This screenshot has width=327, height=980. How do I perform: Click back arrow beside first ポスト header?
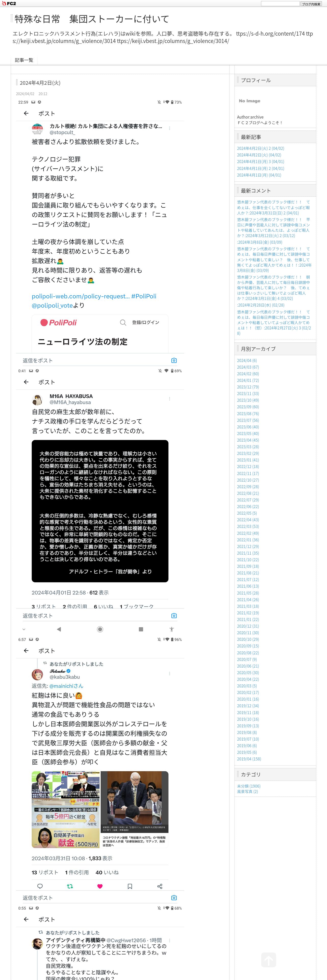(x=26, y=113)
